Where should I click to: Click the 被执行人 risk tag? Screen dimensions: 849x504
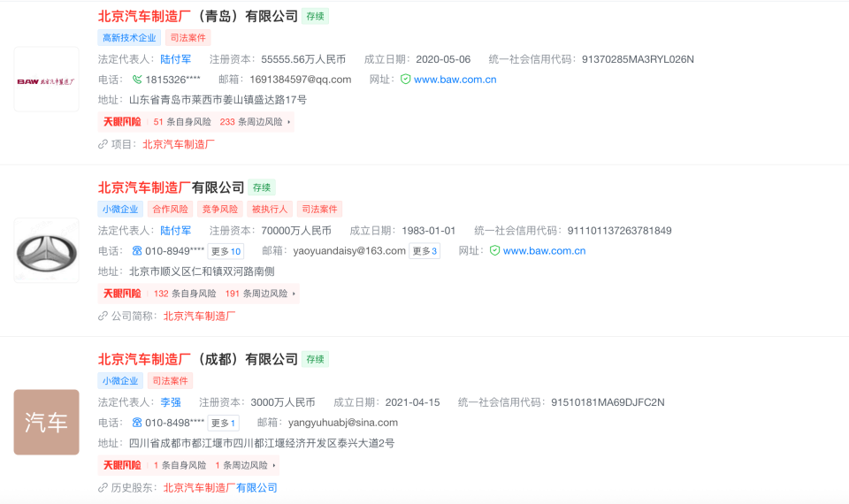(270, 210)
